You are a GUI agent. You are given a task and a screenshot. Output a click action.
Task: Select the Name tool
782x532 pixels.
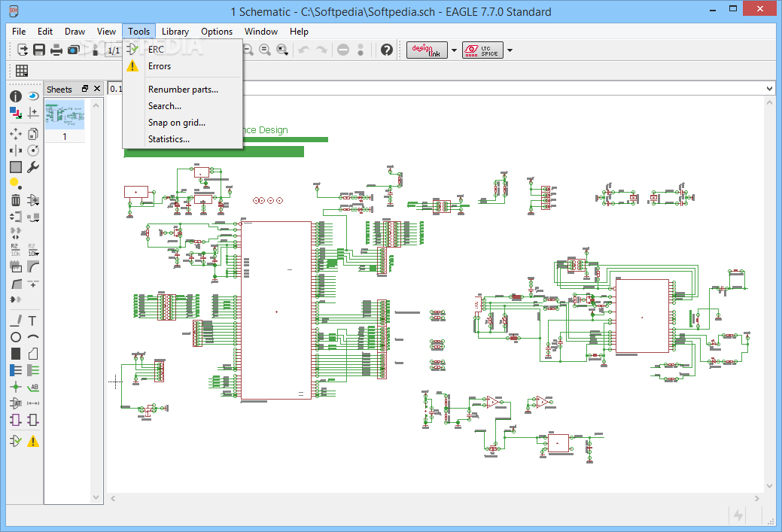coord(16,250)
